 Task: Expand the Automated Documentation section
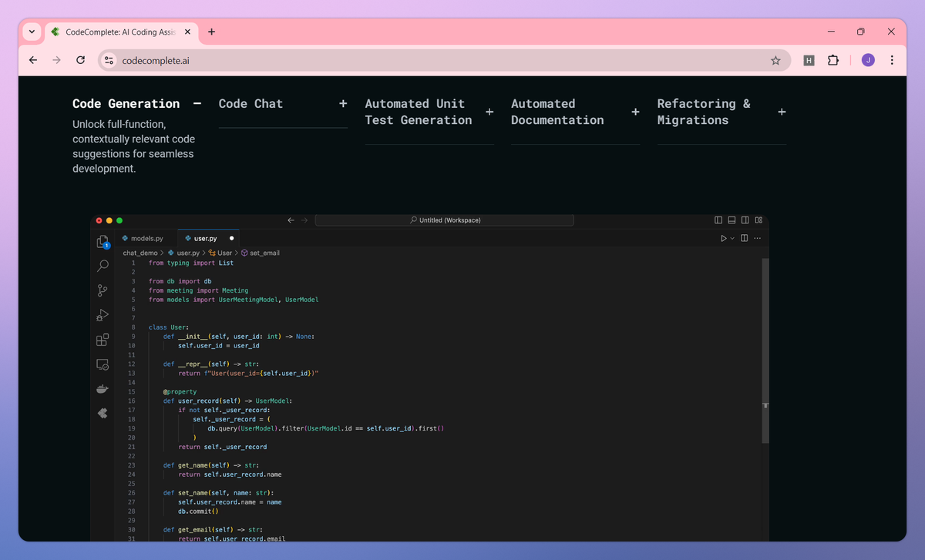pyautogui.click(x=635, y=112)
